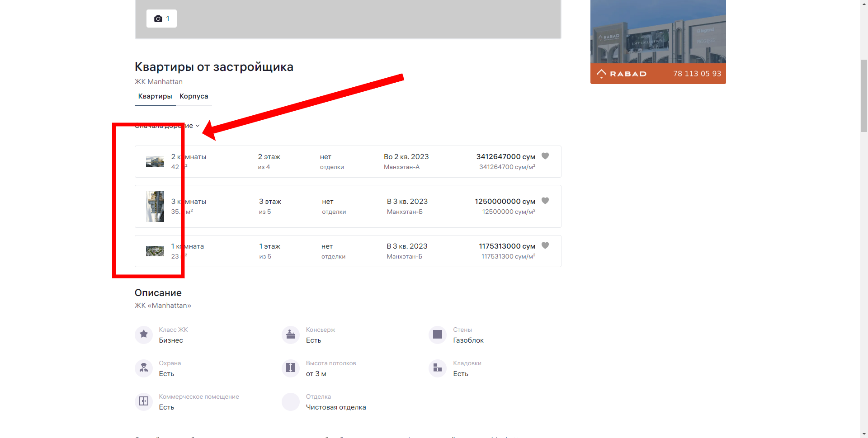Favorite the 2-room apartment with heart icon

(545, 156)
